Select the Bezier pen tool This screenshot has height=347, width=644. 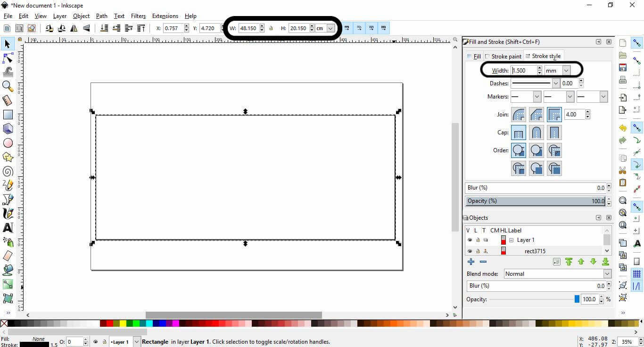8,199
